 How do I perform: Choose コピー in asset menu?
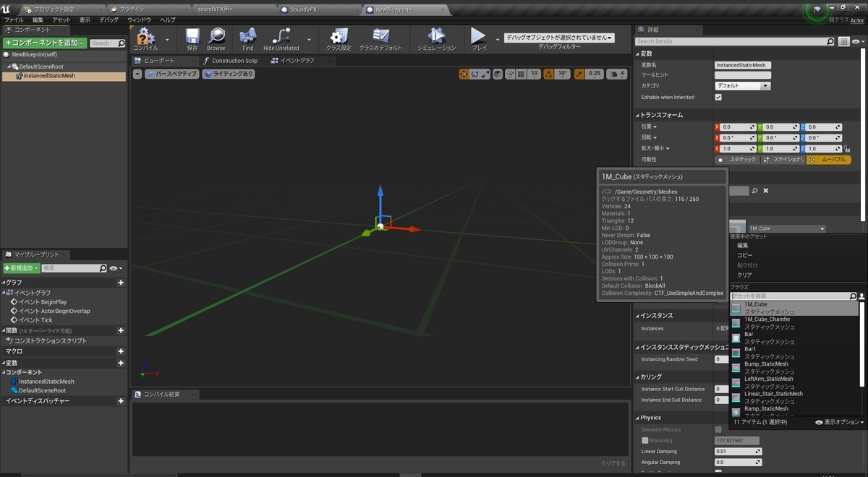point(744,255)
